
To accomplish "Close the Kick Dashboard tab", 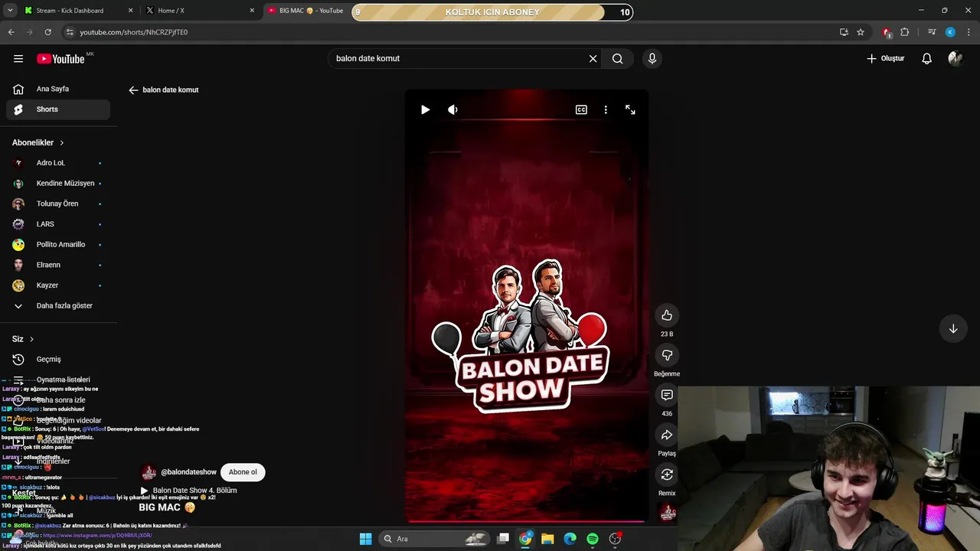I will click(130, 11).
